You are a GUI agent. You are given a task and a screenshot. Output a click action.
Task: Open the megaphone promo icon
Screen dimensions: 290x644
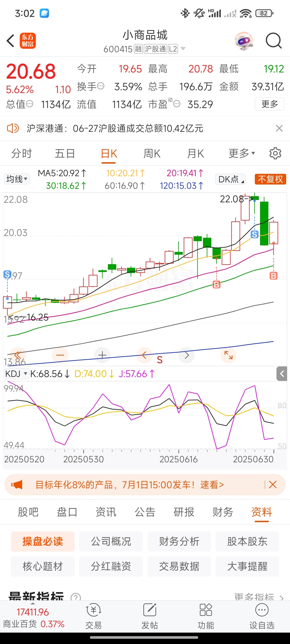point(17,485)
